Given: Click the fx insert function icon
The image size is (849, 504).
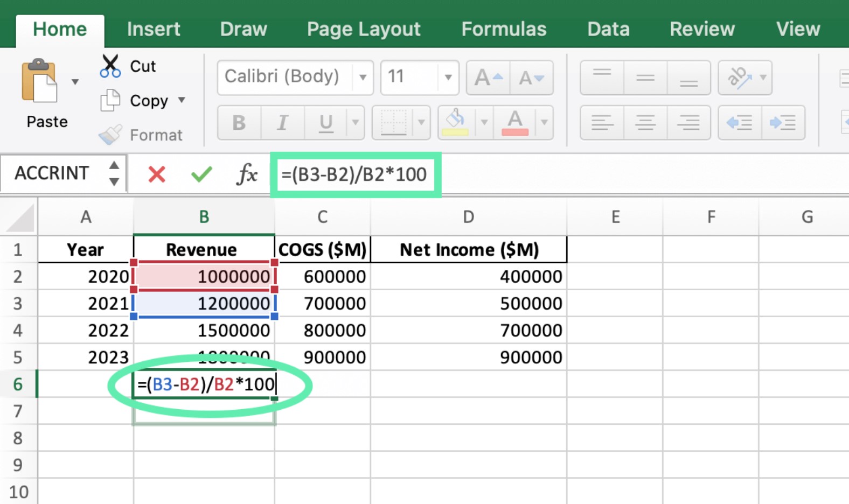Looking at the screenshot, I should (247, 174).
